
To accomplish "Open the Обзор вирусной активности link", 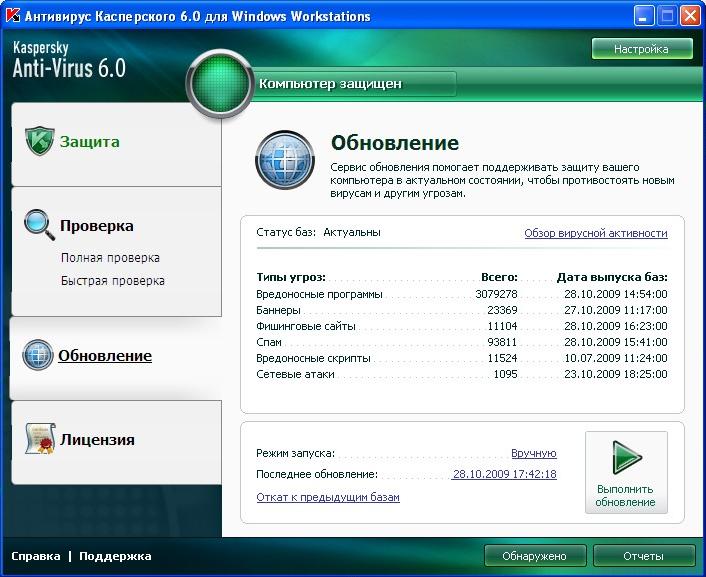I will click(596, 233).
